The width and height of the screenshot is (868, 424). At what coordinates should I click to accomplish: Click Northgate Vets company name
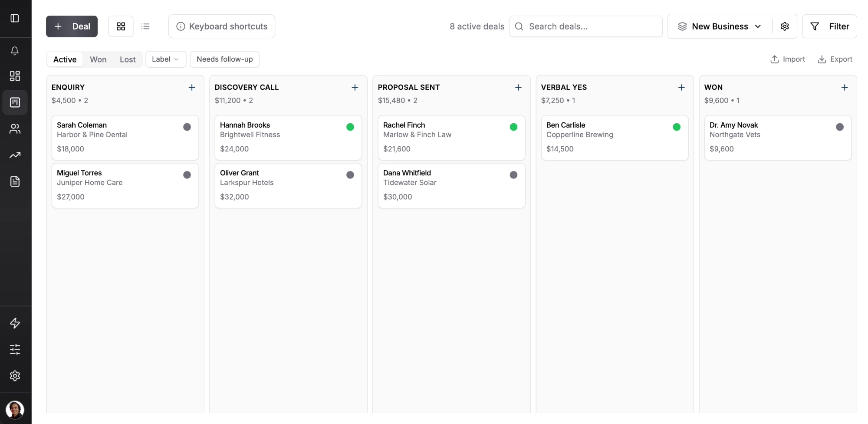(735, 135)
